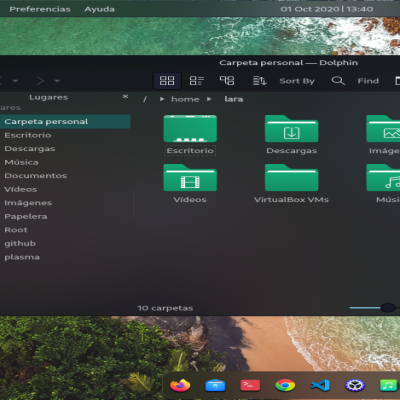Switch to Compact view mode
Viewport: 400px width, 400px height.
point(197,81)
